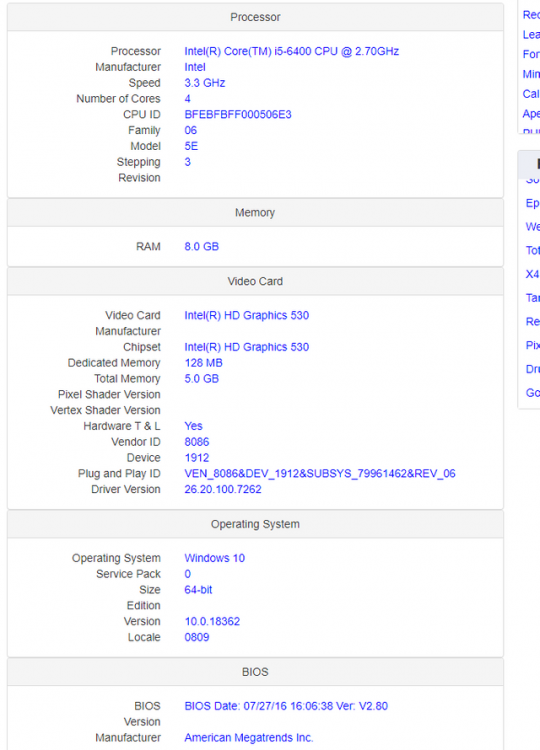Select the BIOS Date 07/27/16 Ver: V2.80 value
The width and height of the screenshot is (540, 750).
[x=286, y=706]
